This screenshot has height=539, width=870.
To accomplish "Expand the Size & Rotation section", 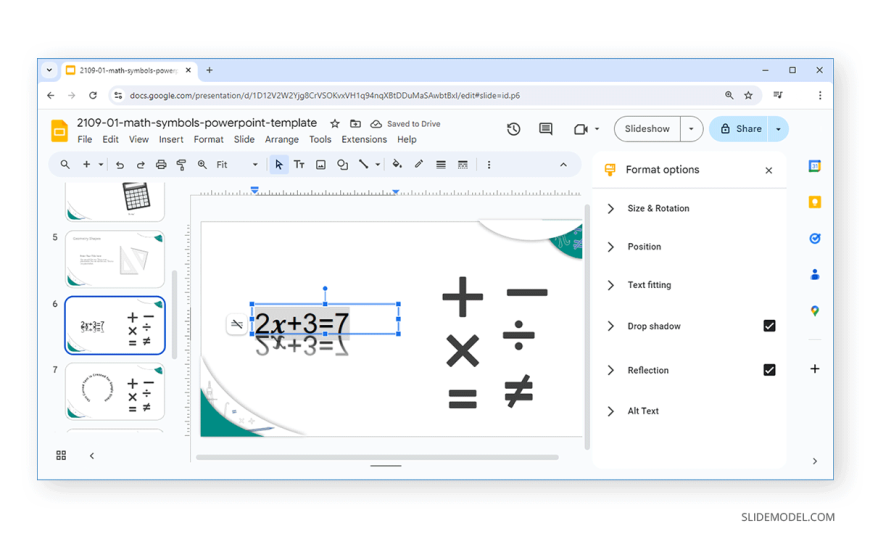I will 611,208.
